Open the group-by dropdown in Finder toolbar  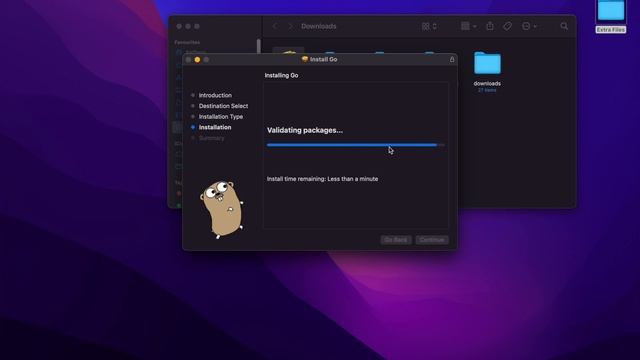point(469,26)
